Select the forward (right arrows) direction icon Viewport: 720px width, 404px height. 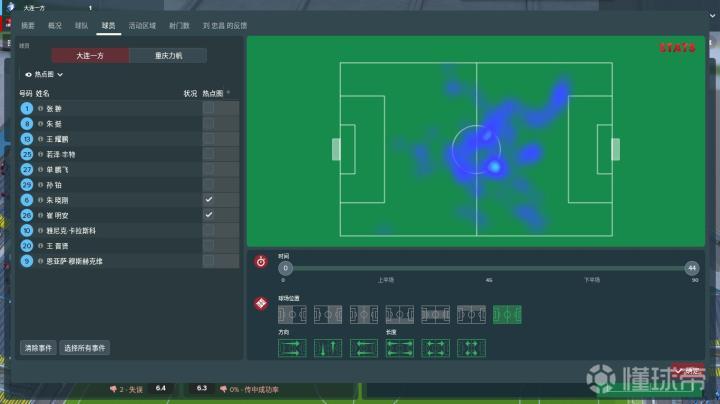(292, 348)
